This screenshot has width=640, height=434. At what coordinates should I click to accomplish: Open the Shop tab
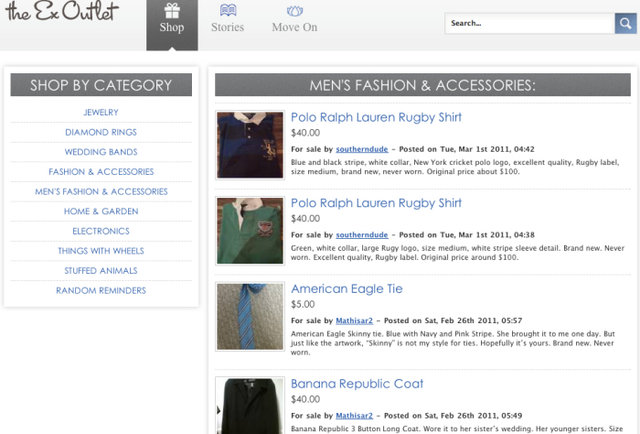[x=172, y=25]
